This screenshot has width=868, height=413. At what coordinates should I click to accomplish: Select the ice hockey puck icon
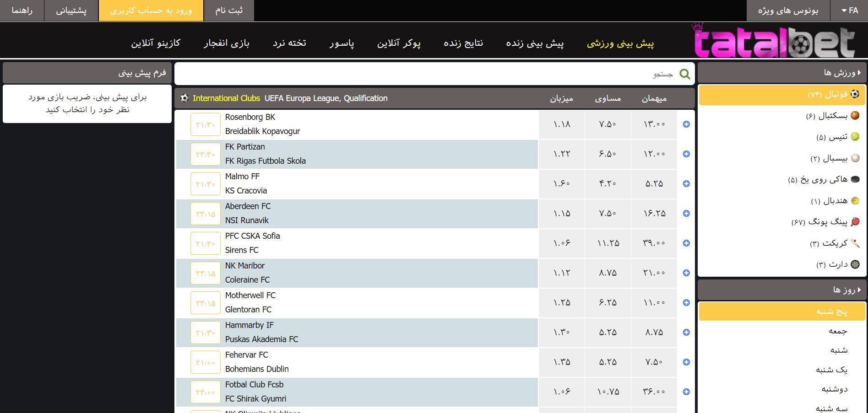coord(855,179)
